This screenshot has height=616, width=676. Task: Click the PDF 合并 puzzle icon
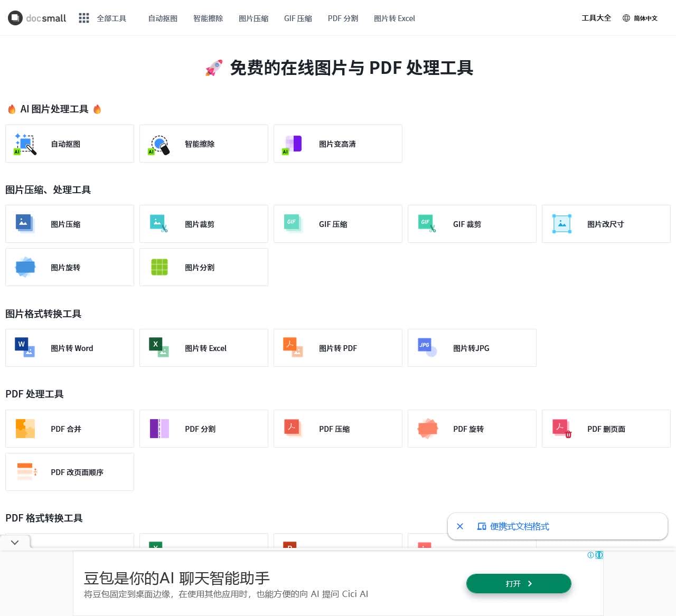[25, 429]
